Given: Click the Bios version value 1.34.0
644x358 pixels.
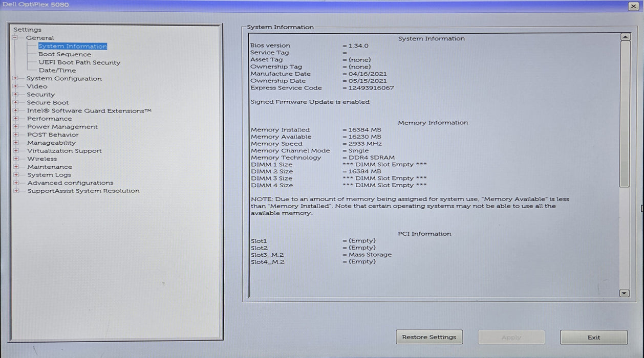Looking at the screenshot, I should point(358,46).
